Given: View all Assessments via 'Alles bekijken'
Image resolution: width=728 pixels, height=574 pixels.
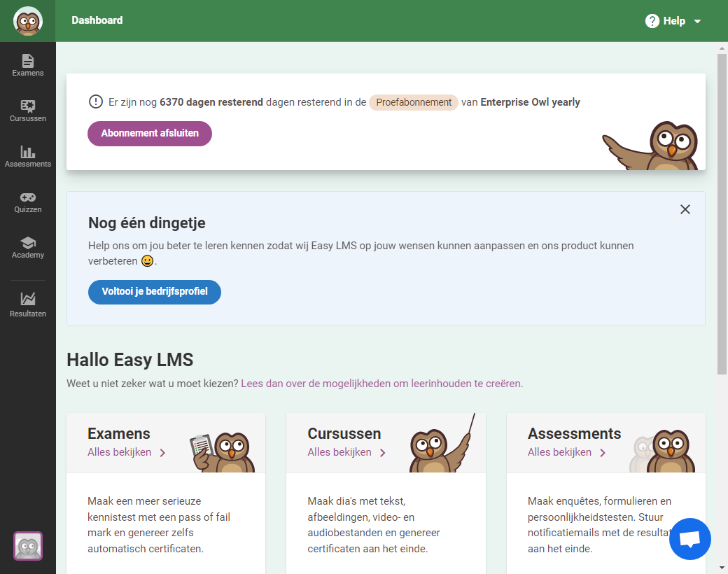Looking at the screenshot, I should (x=559, y=452).
